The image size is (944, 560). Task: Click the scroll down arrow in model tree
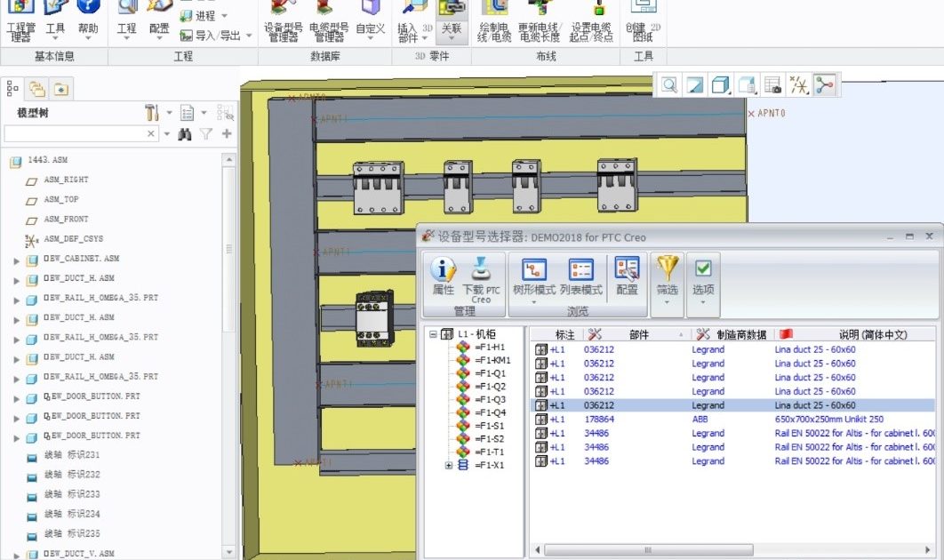(x=228, y=552)
